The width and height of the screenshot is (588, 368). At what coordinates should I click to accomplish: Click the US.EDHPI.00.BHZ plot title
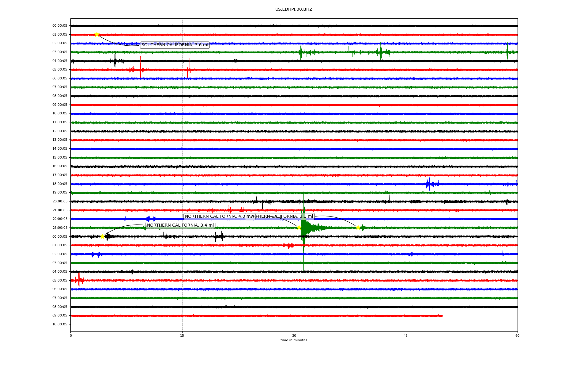[x=293, y=10]
